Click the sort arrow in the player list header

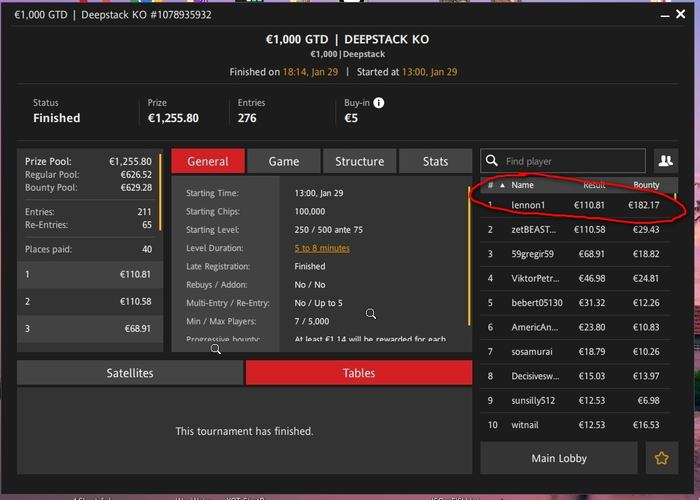pyautogui.click(x=502, y=185)
